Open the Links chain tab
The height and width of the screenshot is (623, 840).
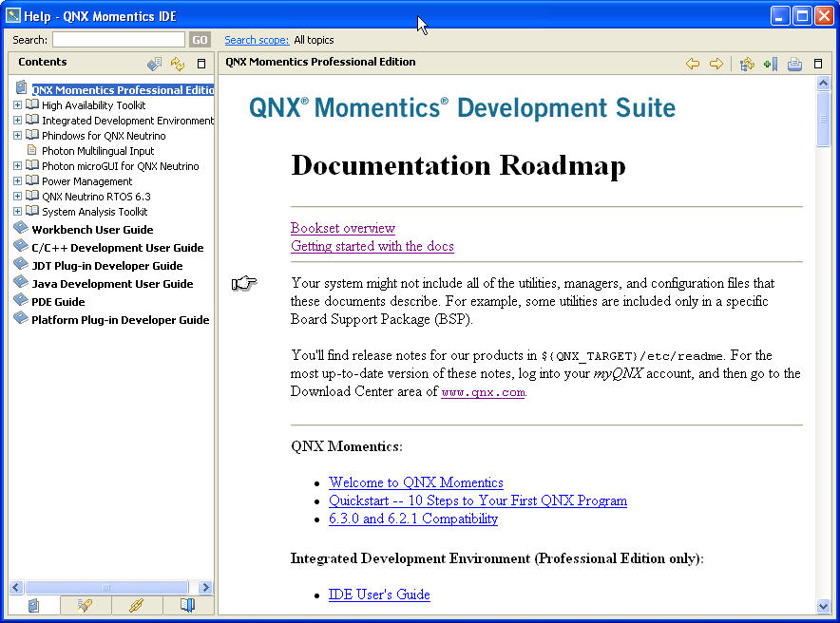point(136,605)
